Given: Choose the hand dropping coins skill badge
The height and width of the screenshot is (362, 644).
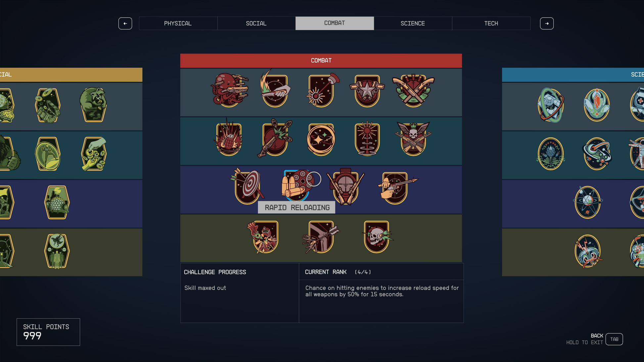Looking at the screenshot, I should click(x=94, y=154).
